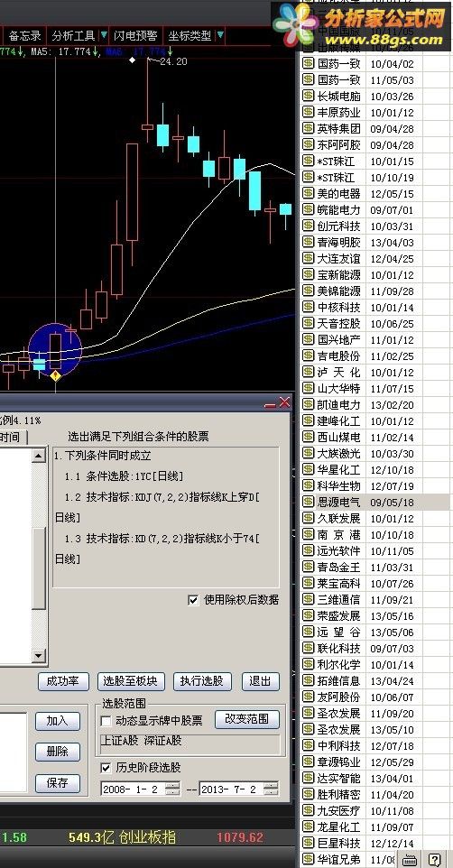Click the 保存 button
Viewport: 453px width, 868px height.
pyautogui.click(x=58, y=783)
